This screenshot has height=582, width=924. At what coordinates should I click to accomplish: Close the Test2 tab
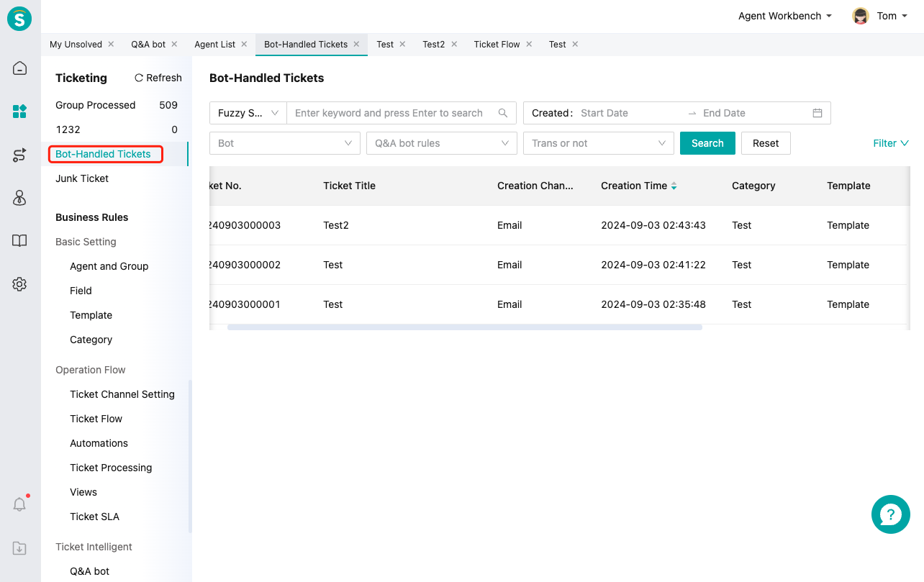(453, 44)
